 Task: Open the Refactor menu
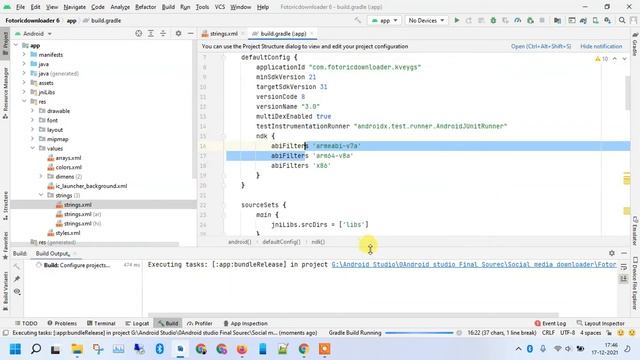146,7
